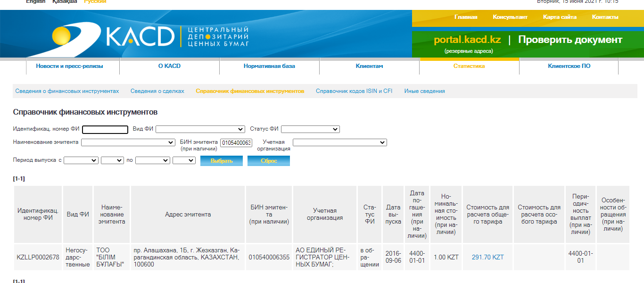
Task: Open the 291.70 KZT tariff link
Action: (x=487, y=257)
